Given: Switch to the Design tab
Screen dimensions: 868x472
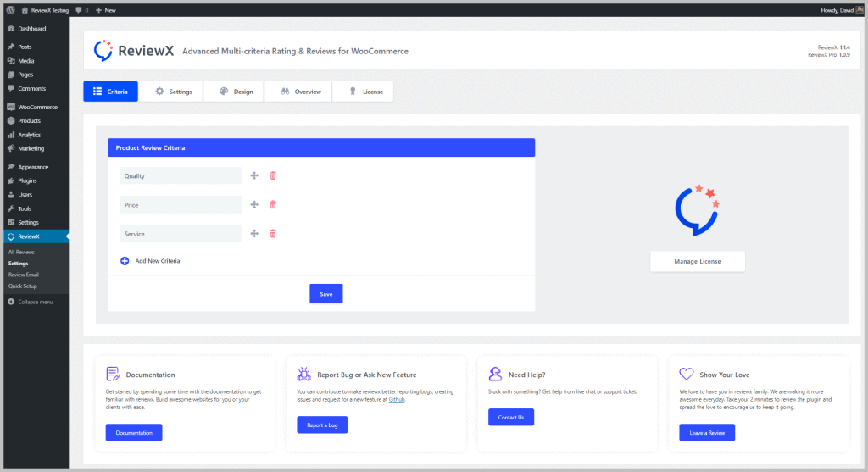Looking at the screenshot, I should pyautogui.click(x=233, y=92).
